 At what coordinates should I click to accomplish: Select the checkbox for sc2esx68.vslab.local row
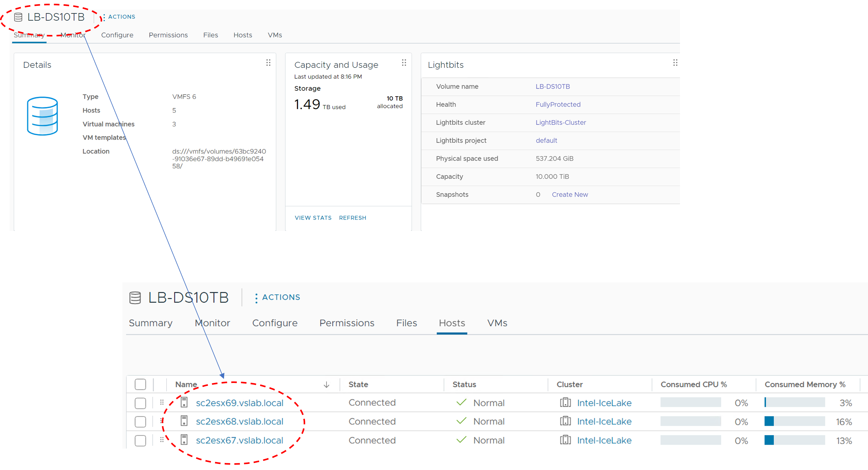(140, 422)
